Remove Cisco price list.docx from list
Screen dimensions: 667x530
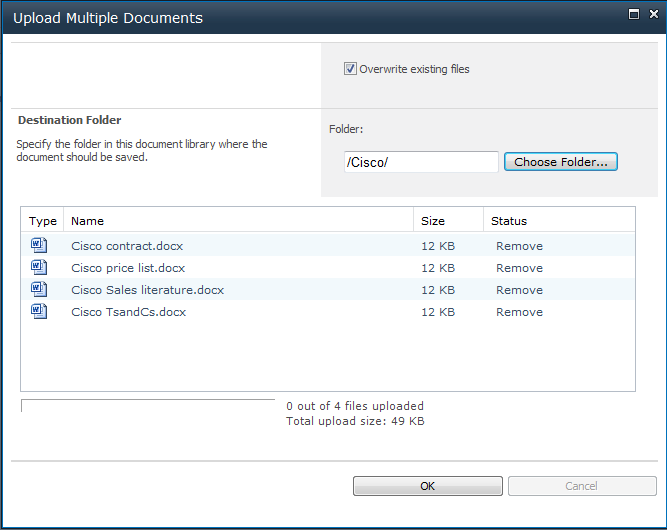[519, 268]
